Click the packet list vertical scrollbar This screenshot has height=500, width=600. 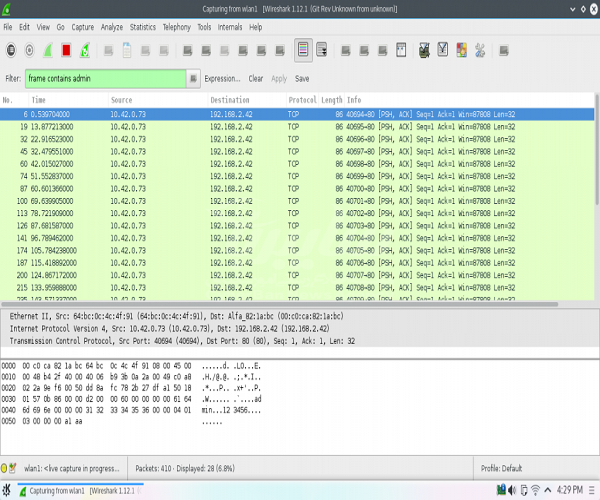pos(597,149)
